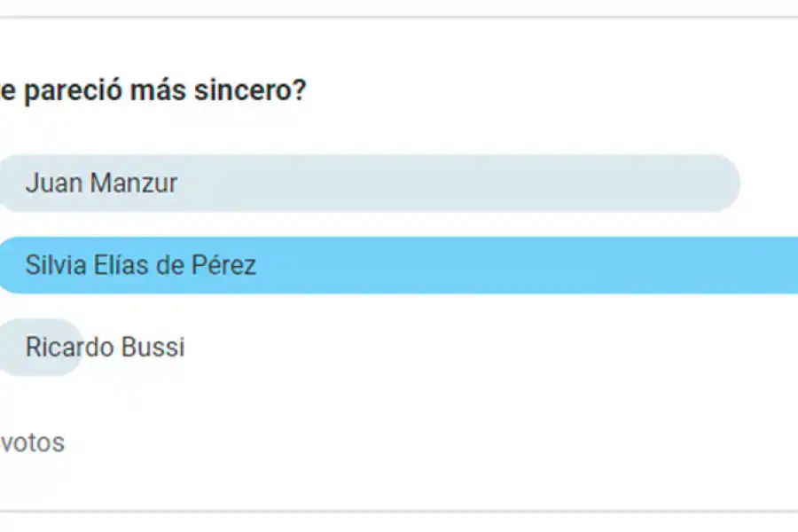The image size is (798, 532).
Task: Click the top horizontal divider line
Action: [399, 17]
